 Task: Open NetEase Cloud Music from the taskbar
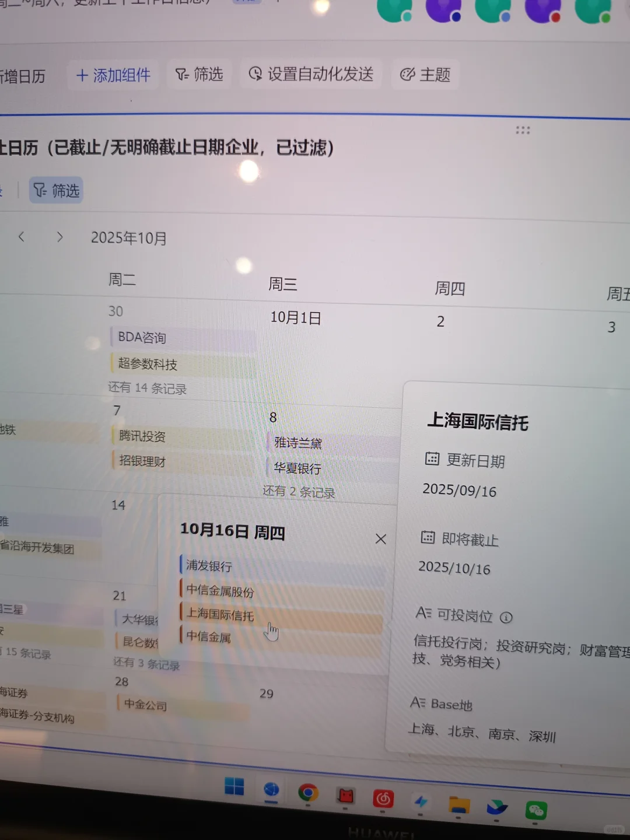coord(383,799)
